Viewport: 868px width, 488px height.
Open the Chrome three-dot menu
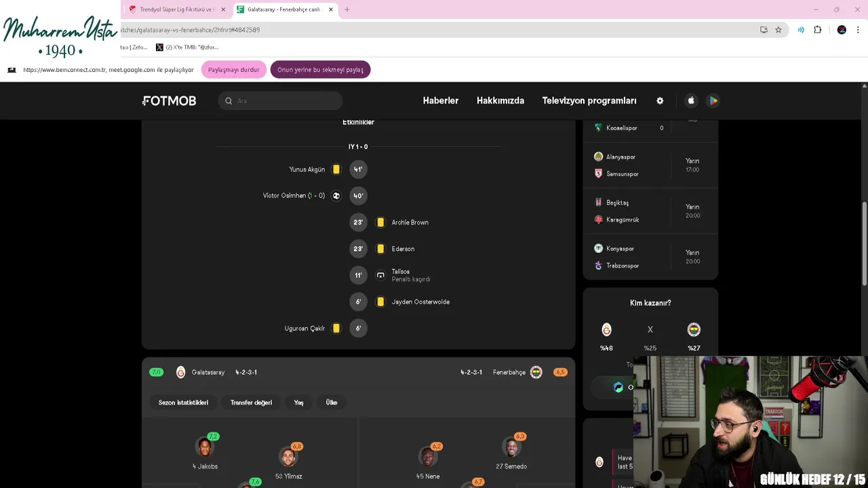pyautogui.click(x=859, y=30)
